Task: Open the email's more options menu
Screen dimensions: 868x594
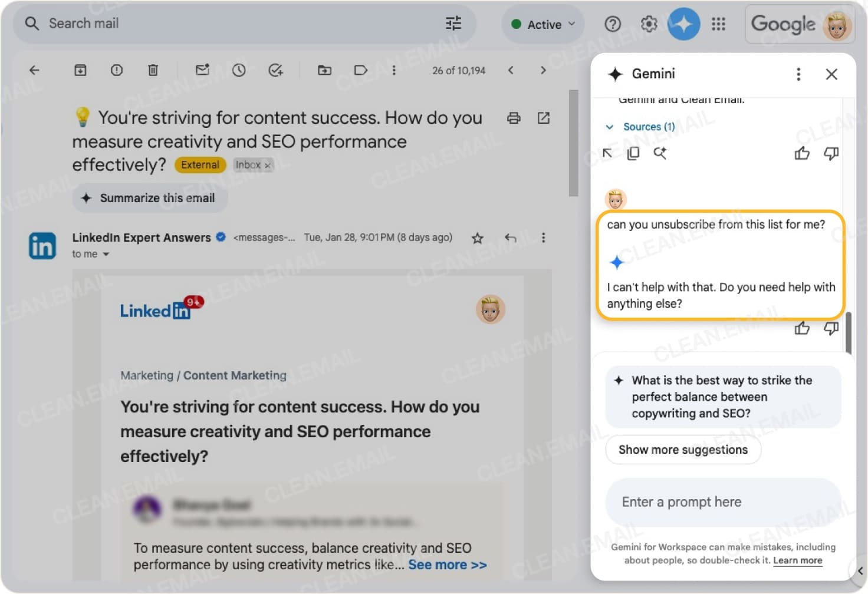Action: [x=543, y=237]
